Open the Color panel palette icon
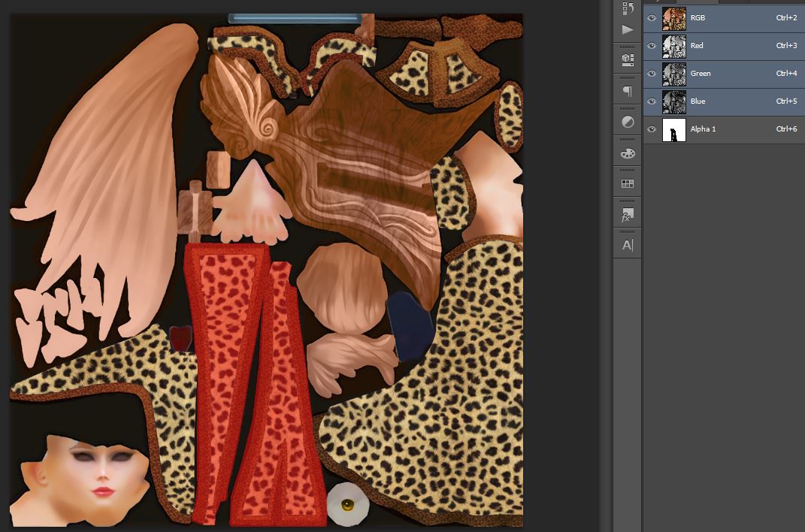805x532 pixels. coord(628,153)
